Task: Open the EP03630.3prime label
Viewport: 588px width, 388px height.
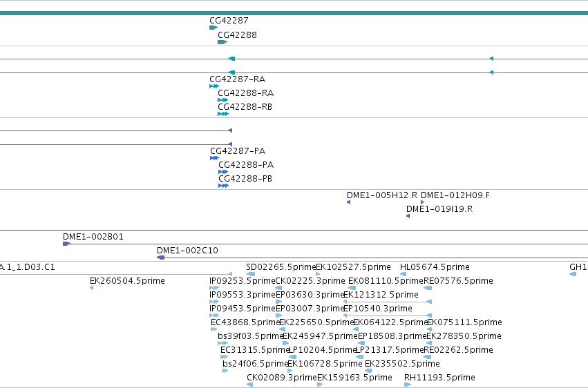Action: tap(310, 295)
